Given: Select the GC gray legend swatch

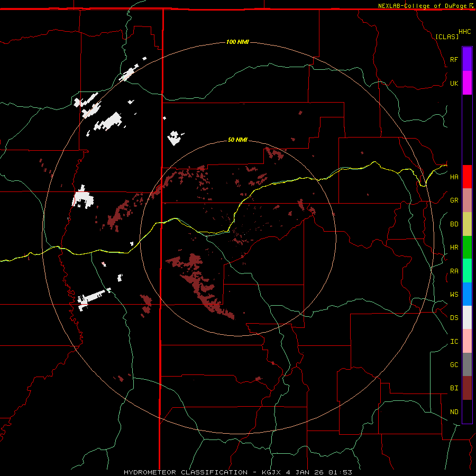Looking at the screenshot, I should 467,364.
